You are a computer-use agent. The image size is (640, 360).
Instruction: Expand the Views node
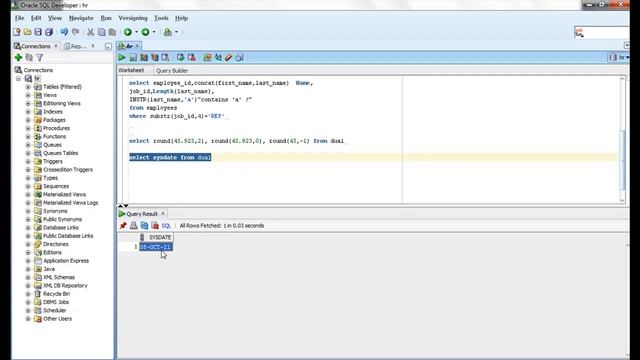tap(28, 95)
